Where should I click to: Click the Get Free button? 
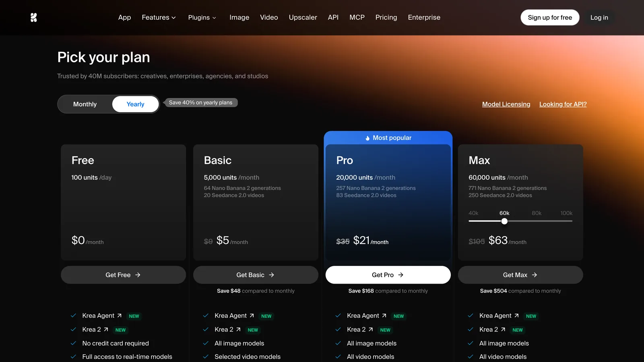click(123, 275)
